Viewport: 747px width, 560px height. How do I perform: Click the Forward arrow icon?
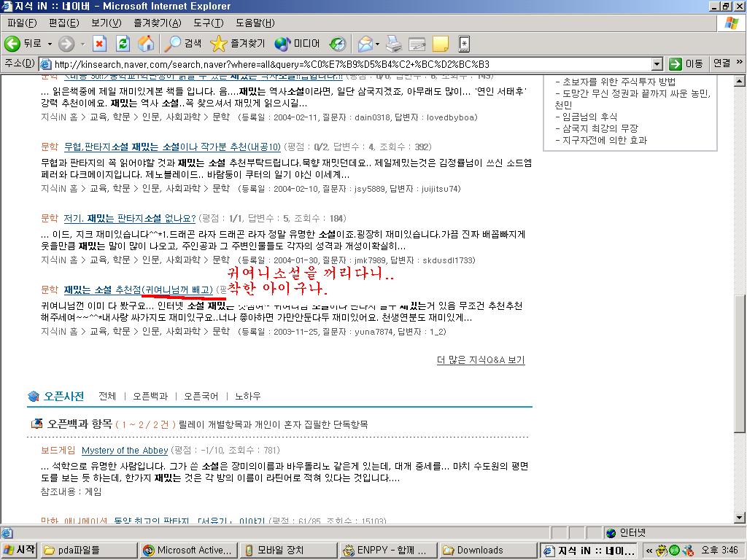[66, 44]
